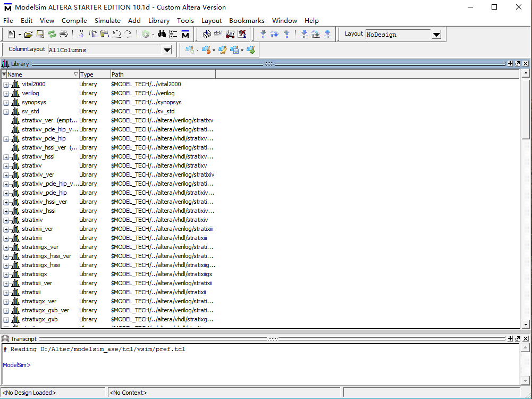The image size is (532, 399).
Task: Click the Compile All toolbar icon
Action: point(218,34)
